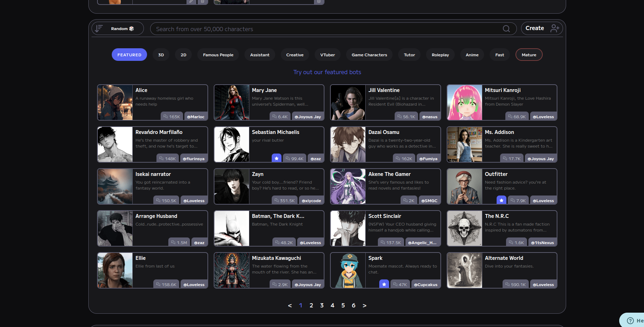Screen dimensions: 644x327
Task: Open Mitsuri Kanroji character thumbnail
Action: [x=464, y=102]
